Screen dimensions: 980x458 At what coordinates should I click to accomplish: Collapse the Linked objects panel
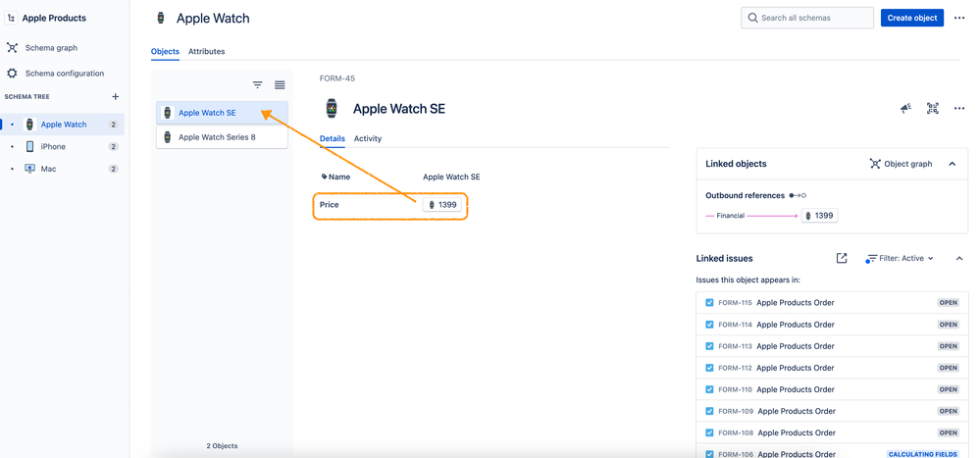coord(952,164)
